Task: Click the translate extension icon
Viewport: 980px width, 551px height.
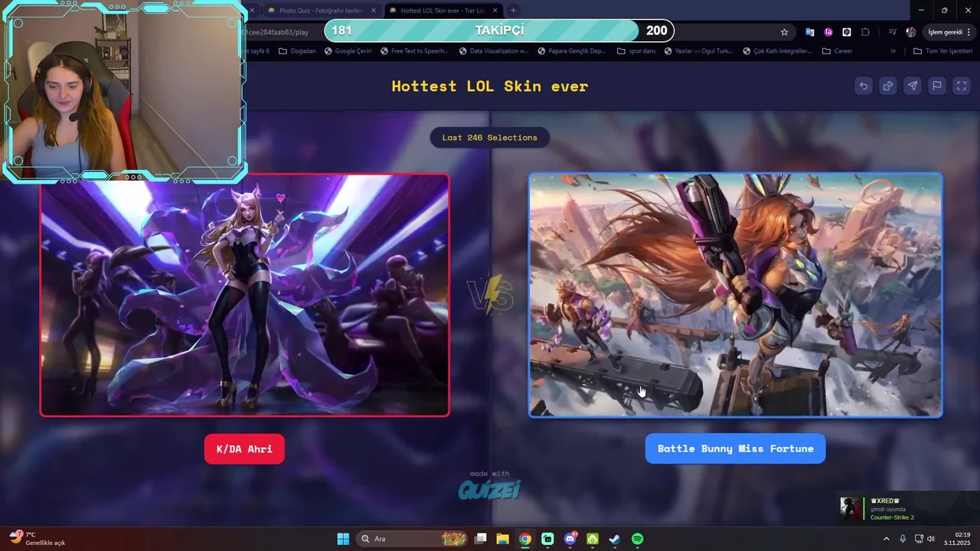Action: (x=809, y=32)
